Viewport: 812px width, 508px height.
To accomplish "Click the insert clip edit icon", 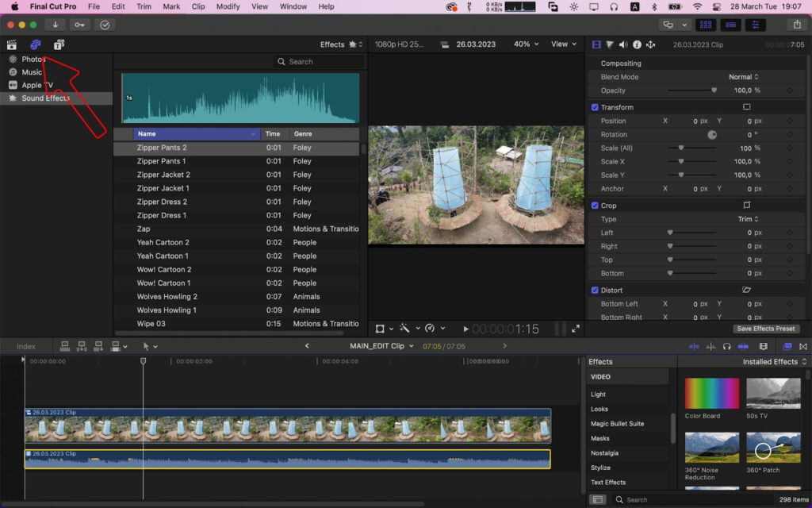I will click(82, 346).
